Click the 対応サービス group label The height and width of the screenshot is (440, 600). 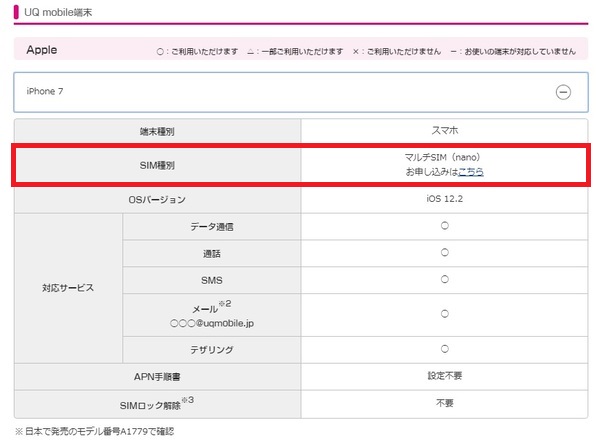point(68,288)
